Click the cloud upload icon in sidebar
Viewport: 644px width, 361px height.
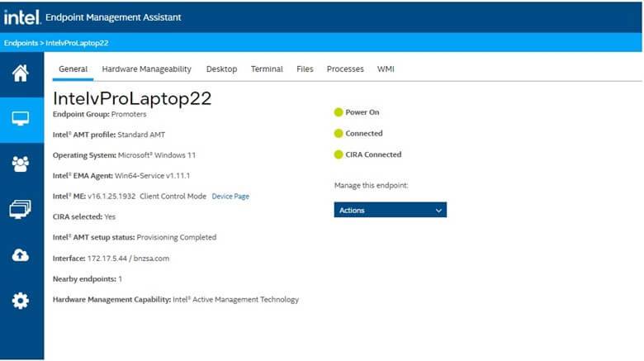tap(20, 255)
